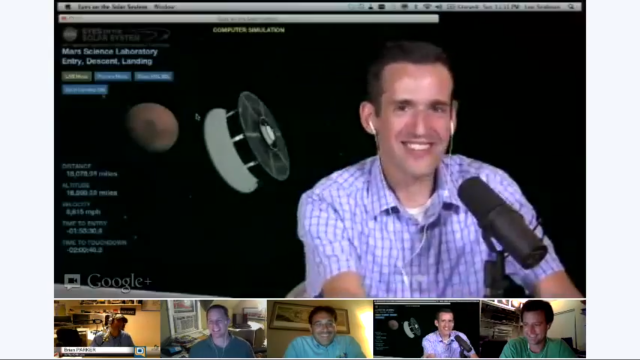Open the Eyes on the Solar System menu
Image resolution: width=640 pixels, height=360 pixels.
(x=113, y=7)
